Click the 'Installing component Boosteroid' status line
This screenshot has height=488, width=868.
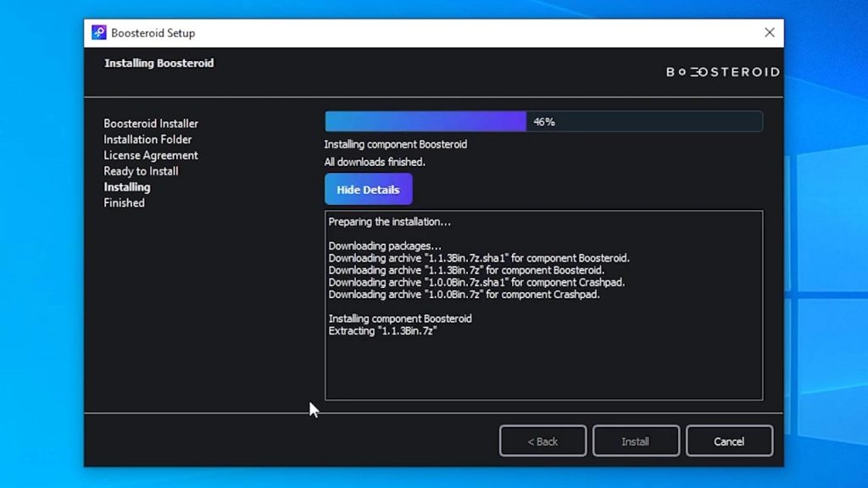(x=395, y=144)
